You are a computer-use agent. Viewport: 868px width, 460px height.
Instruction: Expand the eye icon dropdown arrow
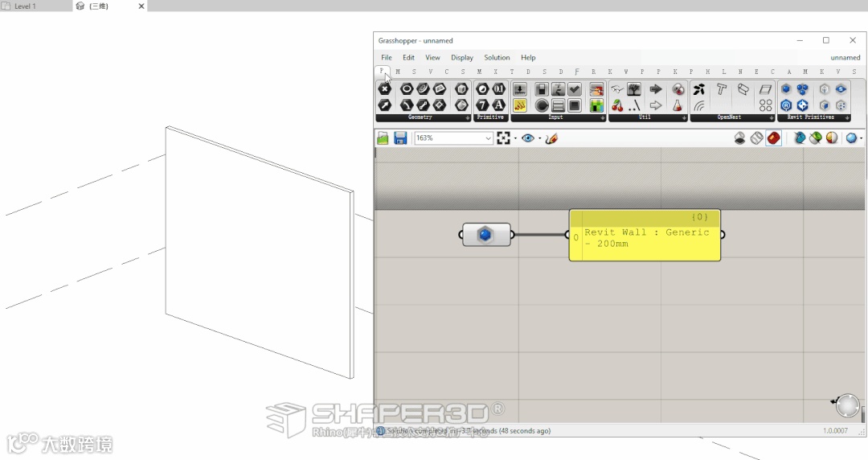pyautogui.click(x=540, y=138)
